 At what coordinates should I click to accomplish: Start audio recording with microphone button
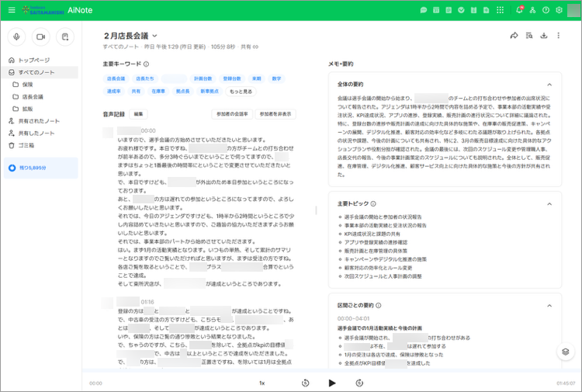click(x=16, y=36)
